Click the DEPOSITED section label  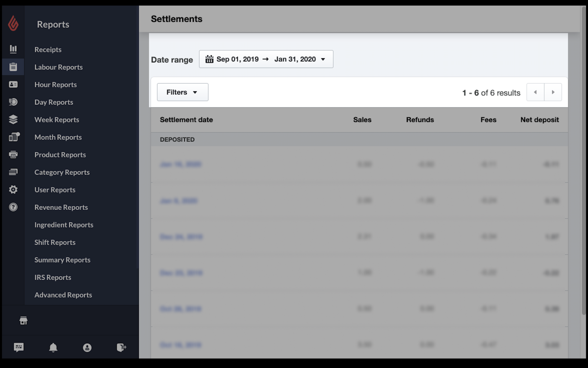[177, 139]
